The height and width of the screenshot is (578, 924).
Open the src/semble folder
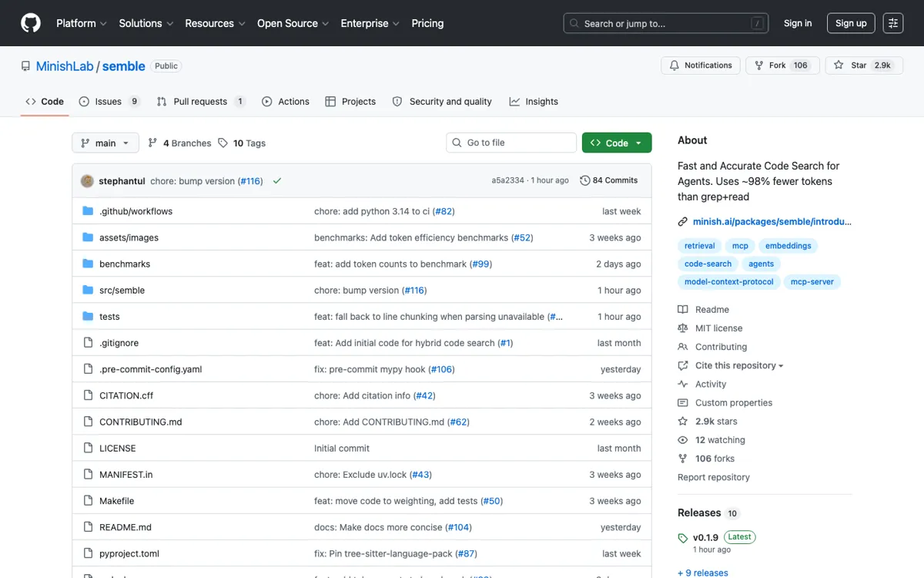(x=122, y=291)
